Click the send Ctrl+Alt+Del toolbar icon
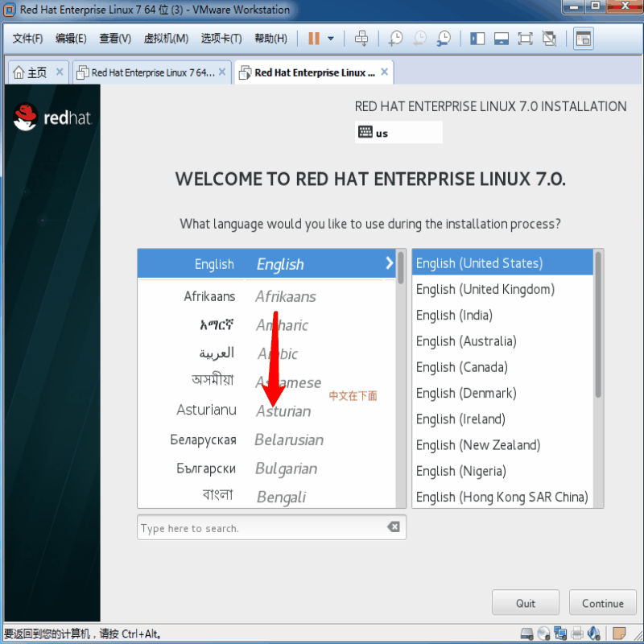The height and width of the screenshot is (644, 644). tap(361, 39)
